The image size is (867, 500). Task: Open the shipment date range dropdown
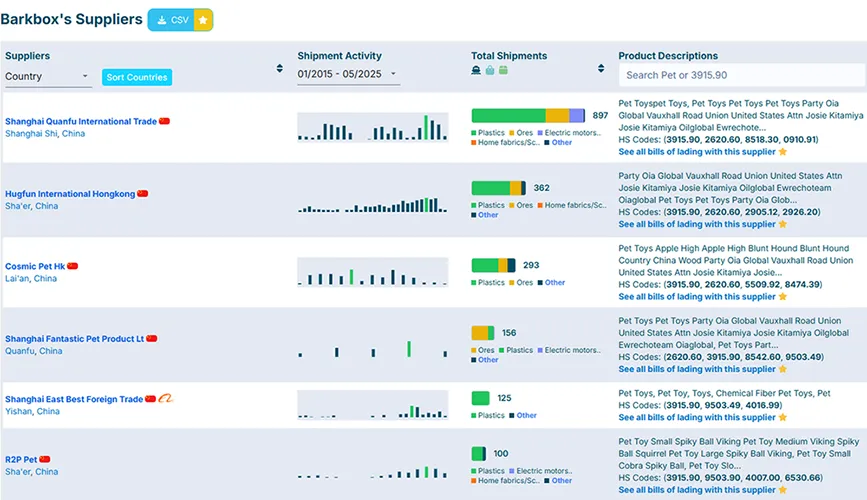point(348,74)
